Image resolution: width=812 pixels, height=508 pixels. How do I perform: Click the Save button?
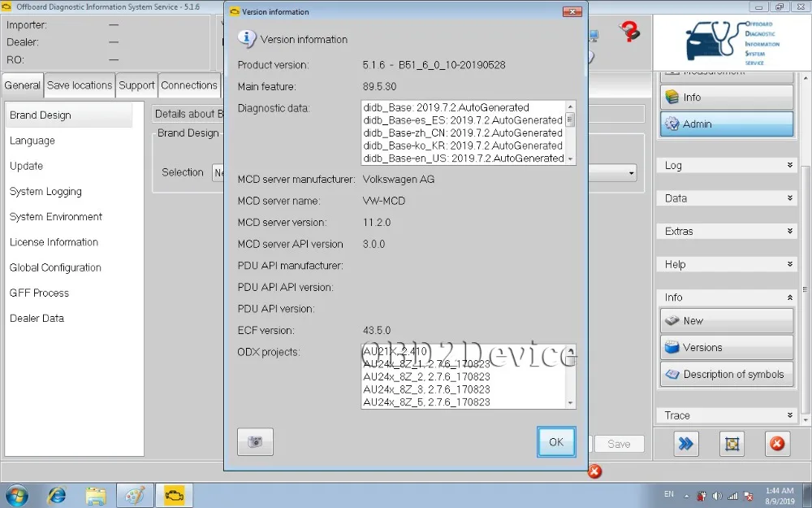(619, 444)
